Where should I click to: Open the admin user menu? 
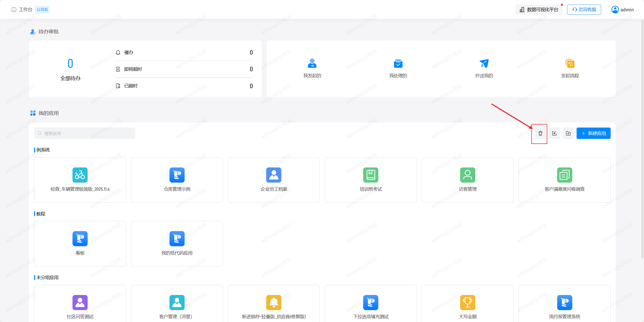pyautogui.click(x=623, y=10)
